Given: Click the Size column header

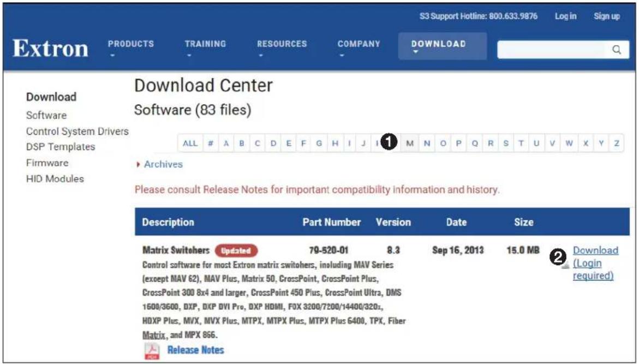Looking at the screenshot, I should (524, 223).
